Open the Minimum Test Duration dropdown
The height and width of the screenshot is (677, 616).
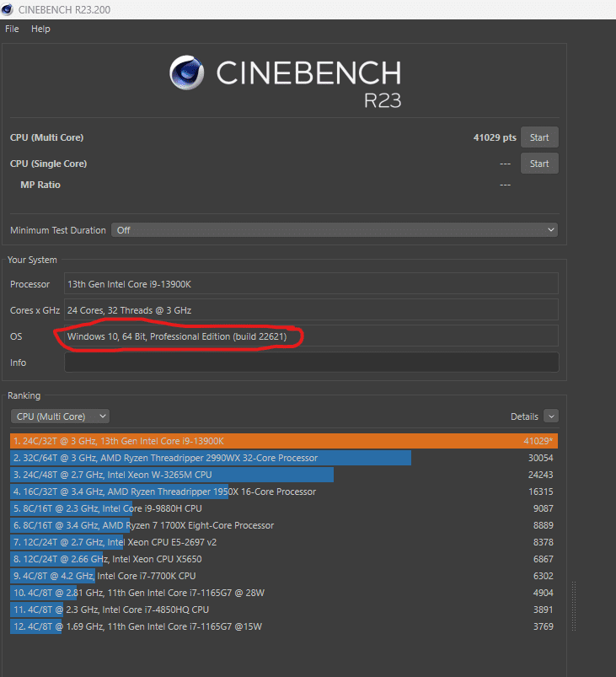tap(334, 230)
